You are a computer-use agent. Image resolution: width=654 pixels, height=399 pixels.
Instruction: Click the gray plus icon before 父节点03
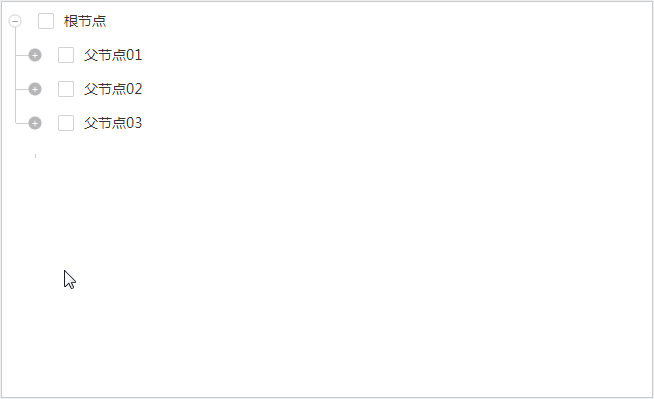point(35,123)
